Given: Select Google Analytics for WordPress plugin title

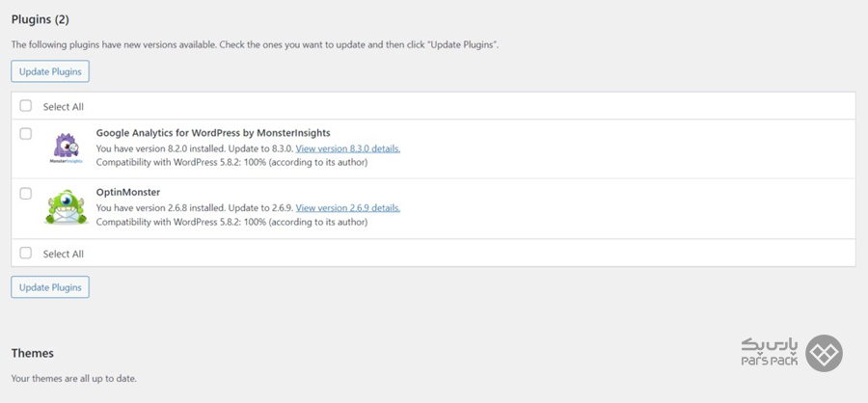Looking at the screenshot, I should click(213, 133).
